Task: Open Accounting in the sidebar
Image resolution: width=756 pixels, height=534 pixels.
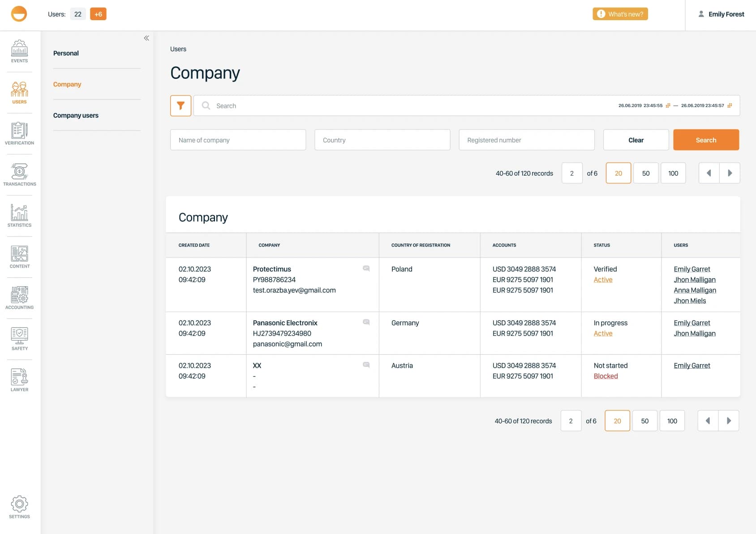Action: [x=19, y=298]
